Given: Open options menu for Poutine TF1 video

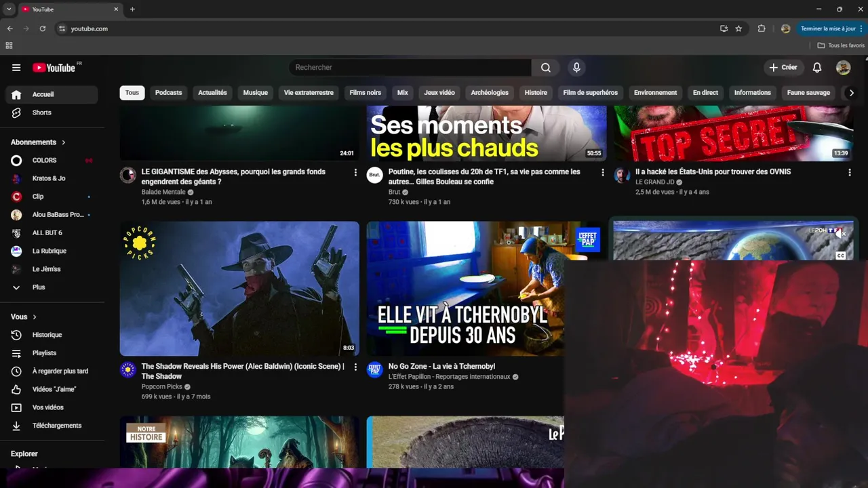Looking at the screenshot, I should tap(602, 173).
